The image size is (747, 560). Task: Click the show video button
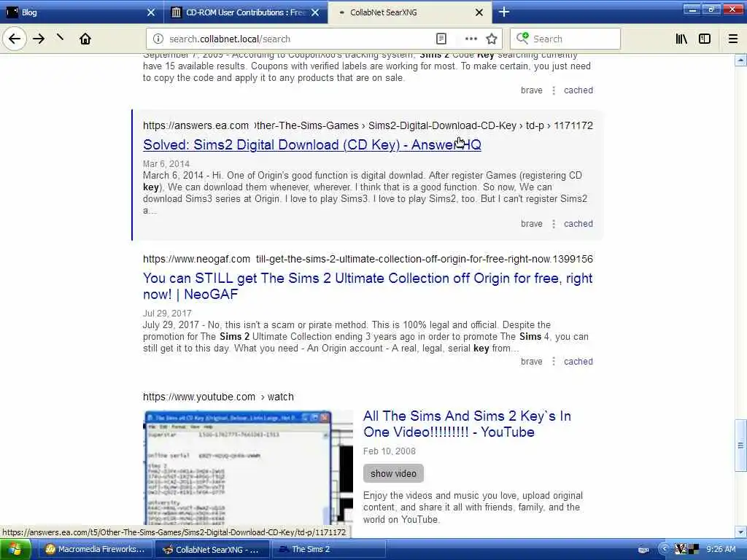tap(393, 473)
